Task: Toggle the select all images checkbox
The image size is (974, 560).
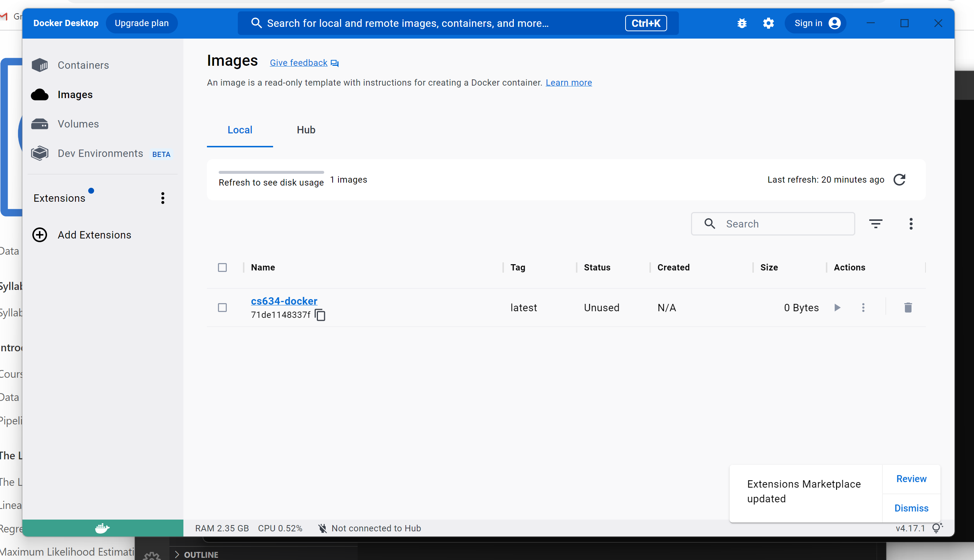Action: coord(222,267)
